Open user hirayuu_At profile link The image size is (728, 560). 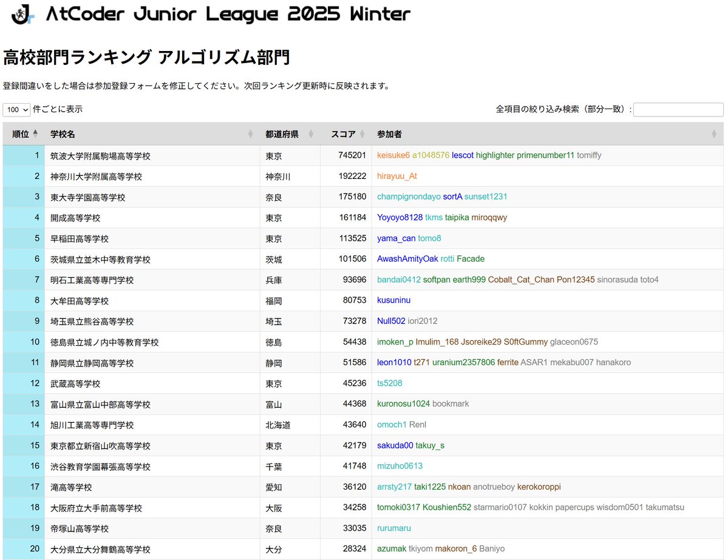click(x=397, y=177)
